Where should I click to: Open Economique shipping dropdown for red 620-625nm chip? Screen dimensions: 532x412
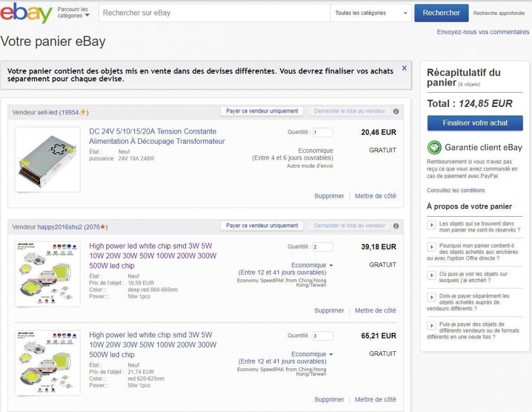tap(312, 354)
